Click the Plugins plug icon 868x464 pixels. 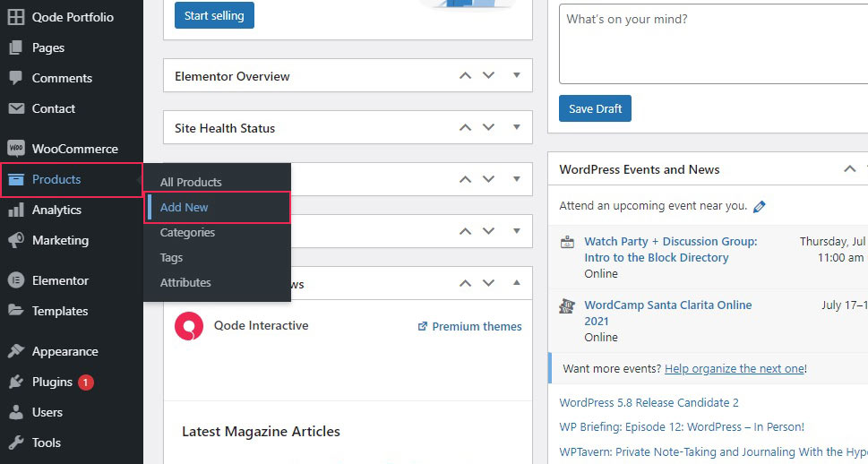[x=16, y=382]
